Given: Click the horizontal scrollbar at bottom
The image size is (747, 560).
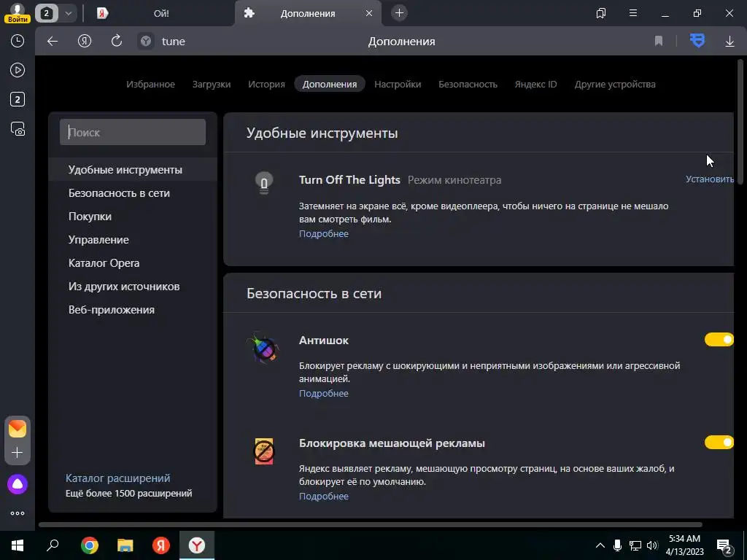Looking at the screenshot, I should (x=370, y=525).
